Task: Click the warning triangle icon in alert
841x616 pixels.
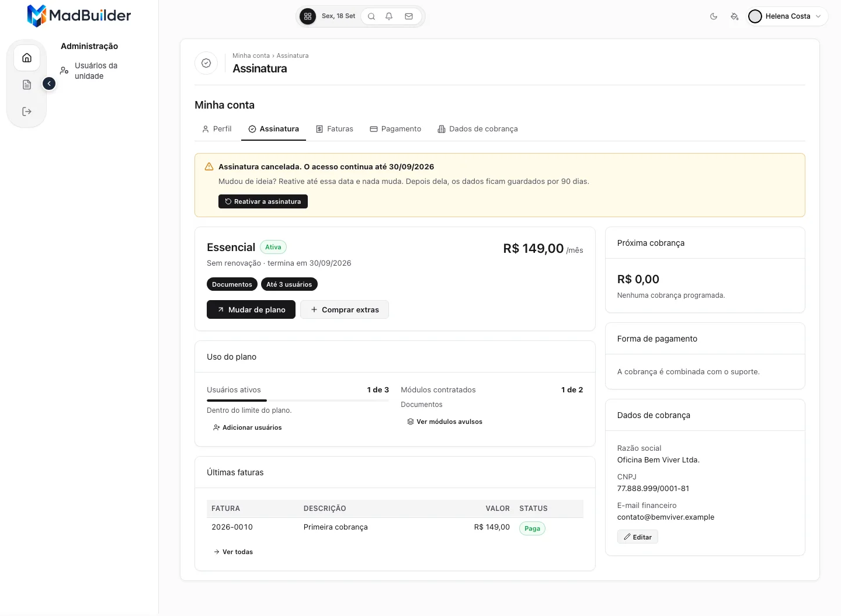Action: coord(209,167)
